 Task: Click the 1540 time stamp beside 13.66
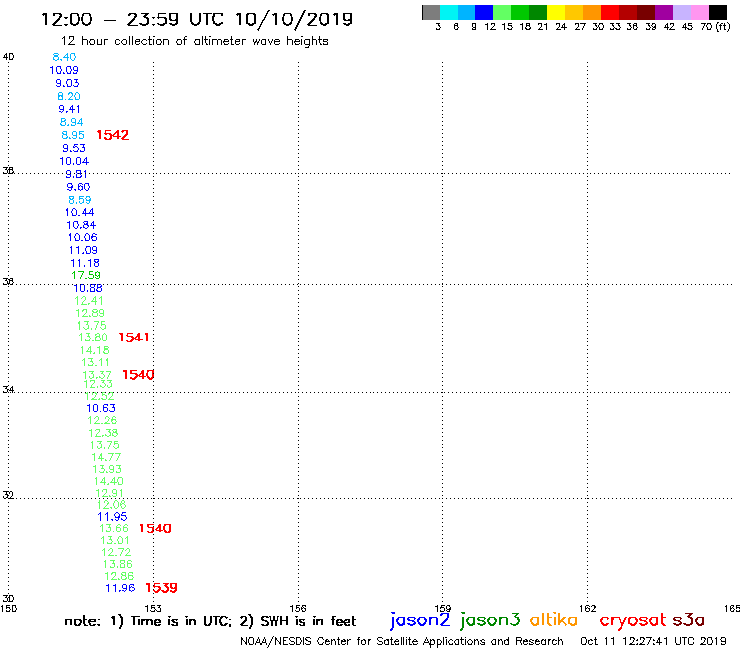click(155, 528)
